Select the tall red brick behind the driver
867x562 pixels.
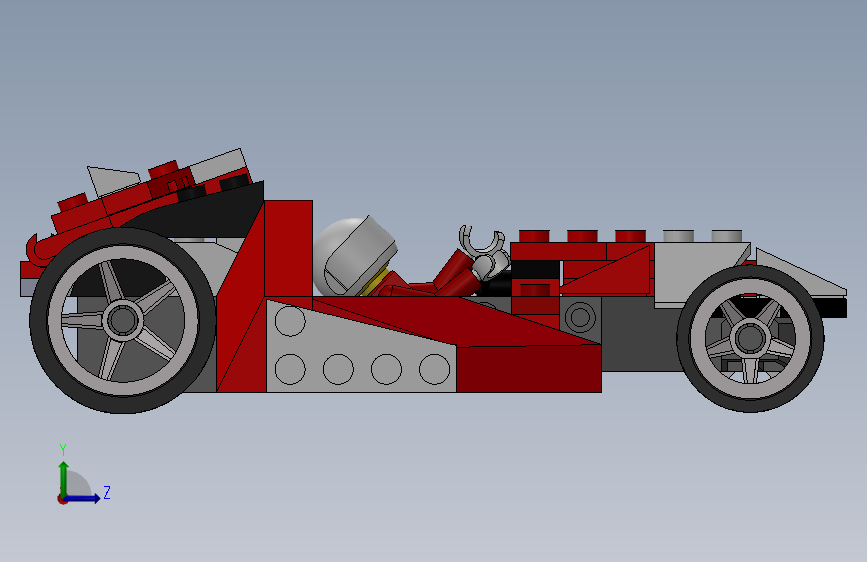point(288,248)
